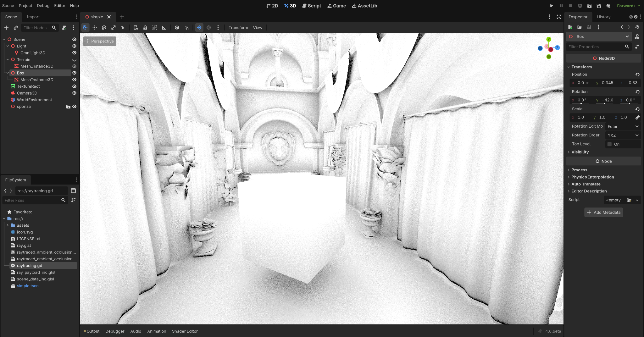Pause the running project
Image resolution: width=644 pixels, height=337 pixels.
point(561,6)
